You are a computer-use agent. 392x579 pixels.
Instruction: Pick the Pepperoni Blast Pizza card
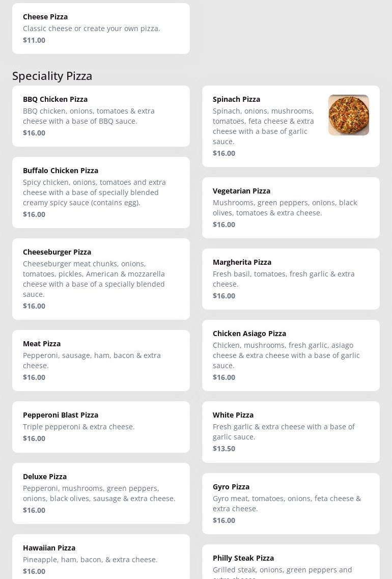coord(101,427)
